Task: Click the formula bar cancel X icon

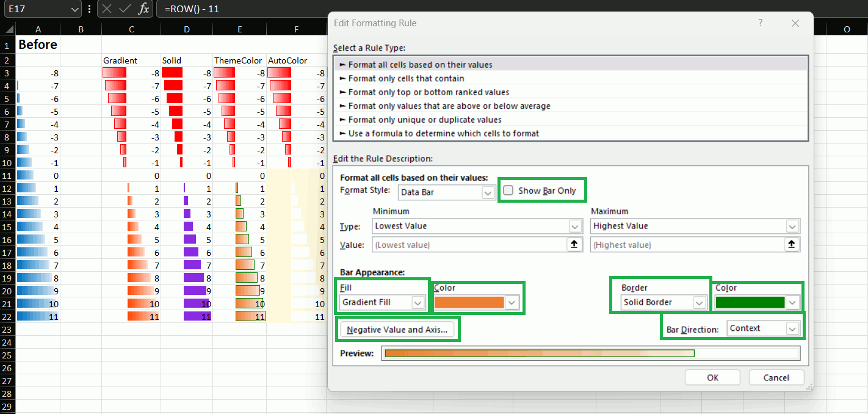Action: coord(107,9)
